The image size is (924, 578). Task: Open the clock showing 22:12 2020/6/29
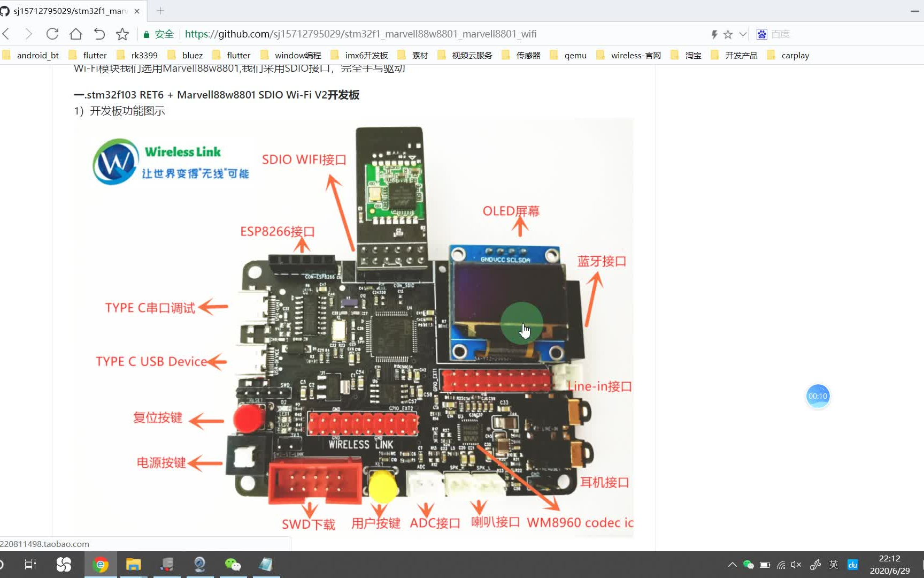tap(889, 565)
